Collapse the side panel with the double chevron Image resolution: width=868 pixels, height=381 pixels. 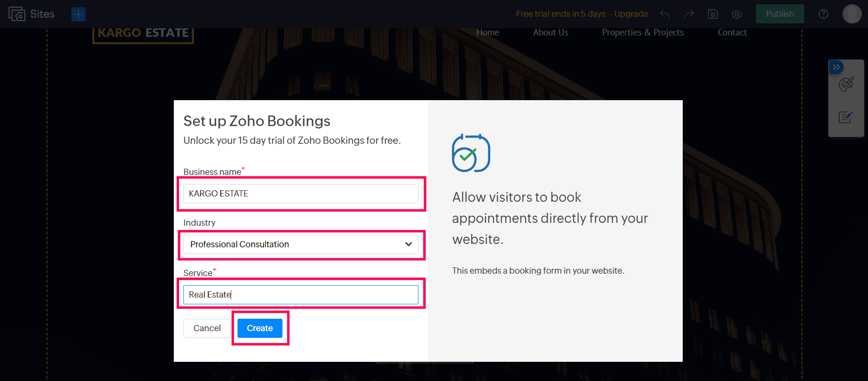pos(836,67)
